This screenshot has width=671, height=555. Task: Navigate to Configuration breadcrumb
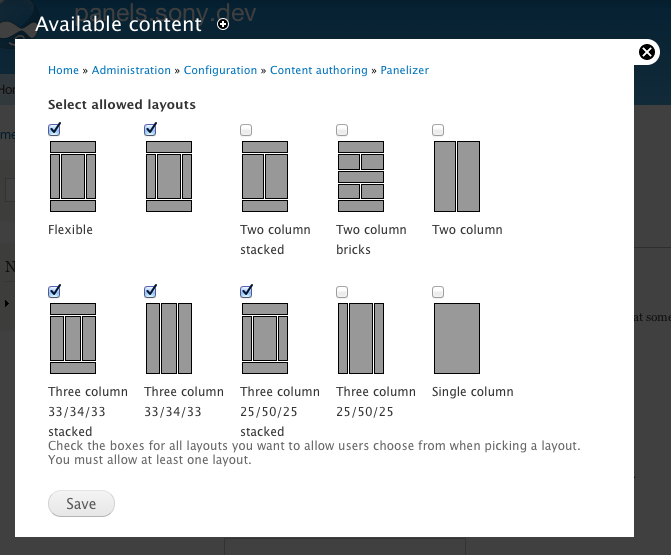point(220,70)
